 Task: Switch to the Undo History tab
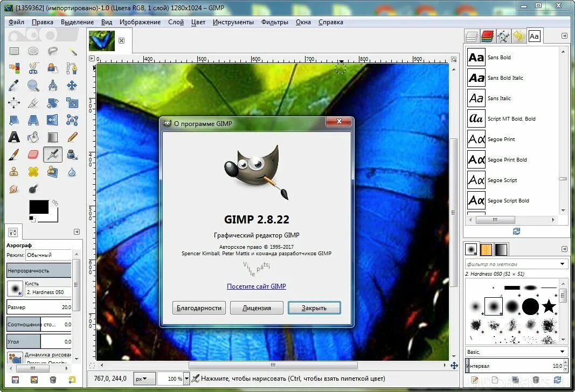[x=518, y=36]
